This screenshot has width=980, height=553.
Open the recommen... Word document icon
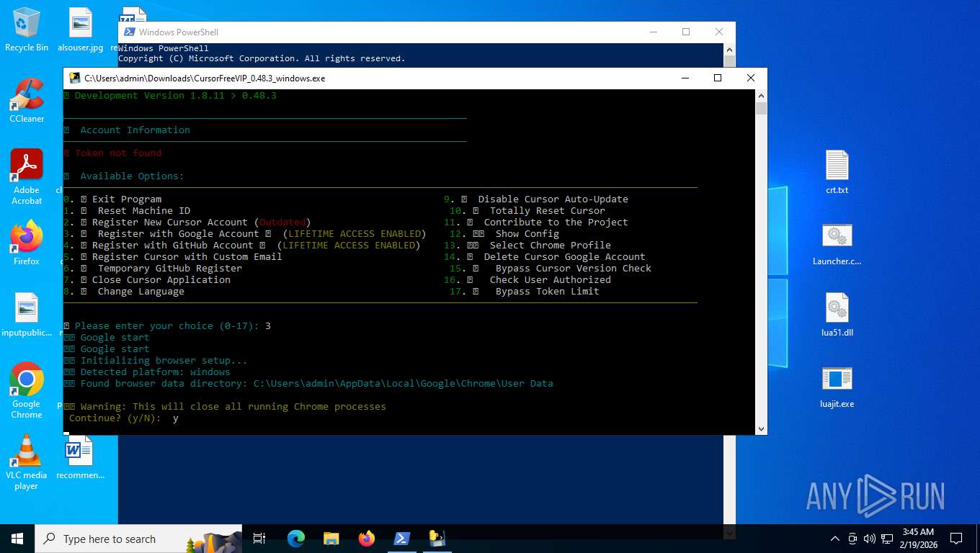pos(80,457)
